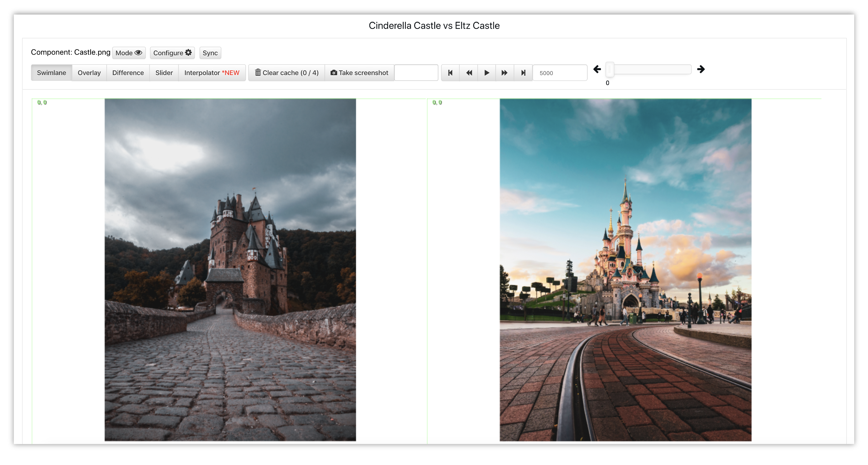Click the page title Cinderella Castle vs Eltz Castle

point(434,26)
